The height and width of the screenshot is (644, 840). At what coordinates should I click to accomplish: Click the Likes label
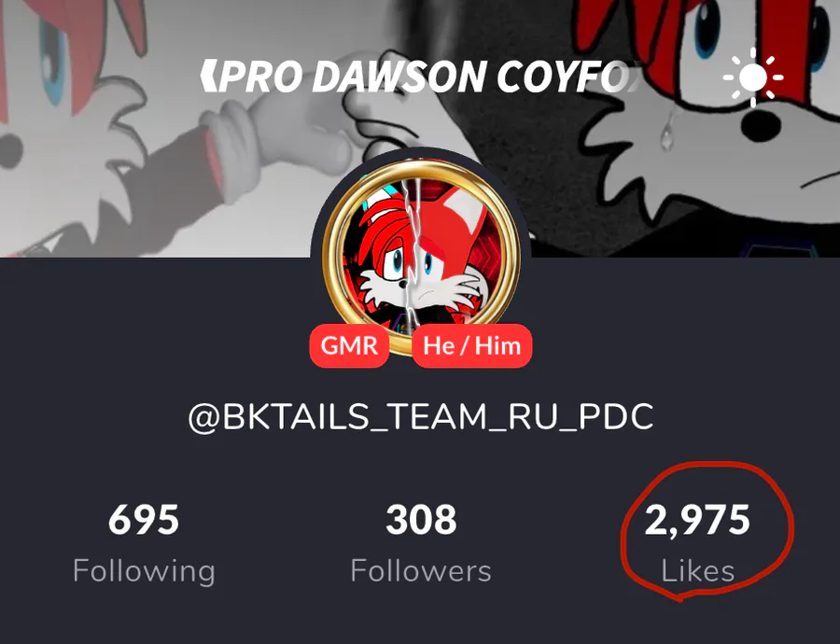[697, 571]
